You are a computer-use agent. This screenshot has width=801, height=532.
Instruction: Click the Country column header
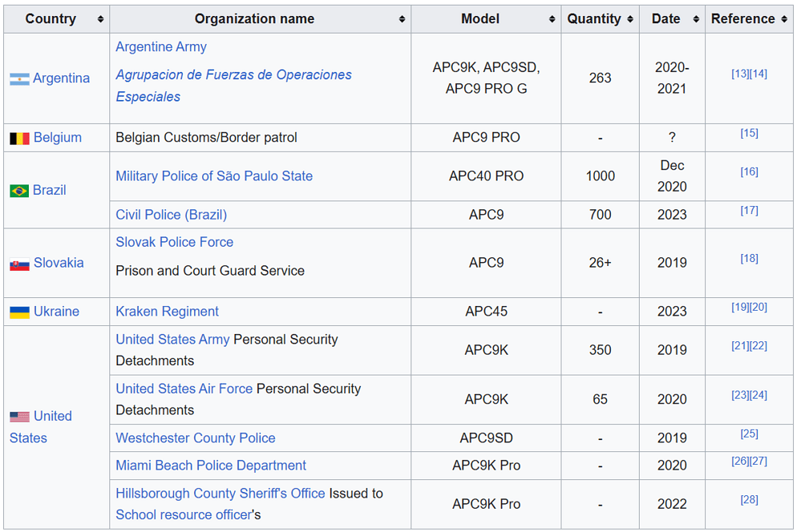coord(57,19)
